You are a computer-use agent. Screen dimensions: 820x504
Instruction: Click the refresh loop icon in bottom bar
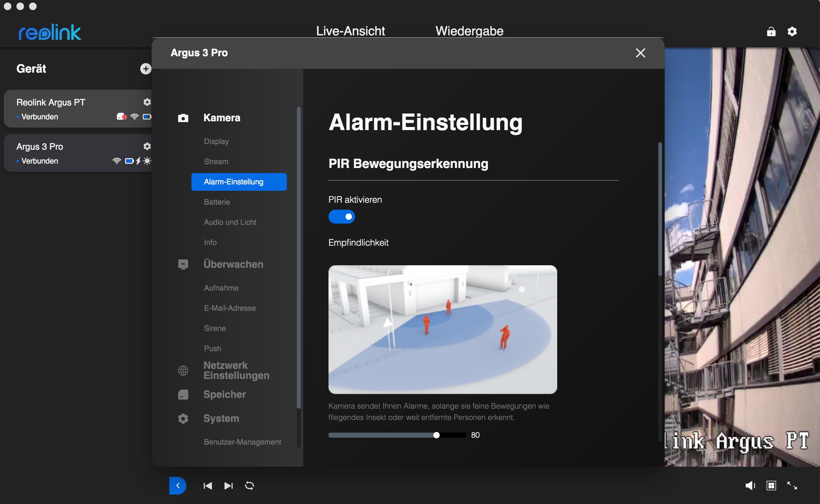click(249, 486)
